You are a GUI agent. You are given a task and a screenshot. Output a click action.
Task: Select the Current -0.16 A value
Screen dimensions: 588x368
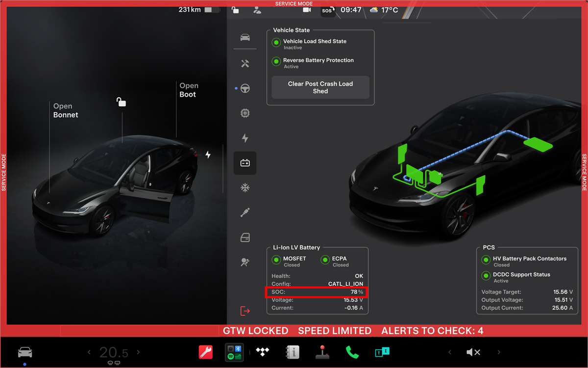pos(354,308)
